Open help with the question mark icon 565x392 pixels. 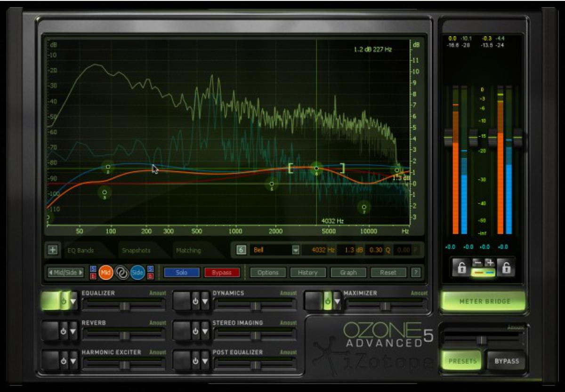pos(415,272)
